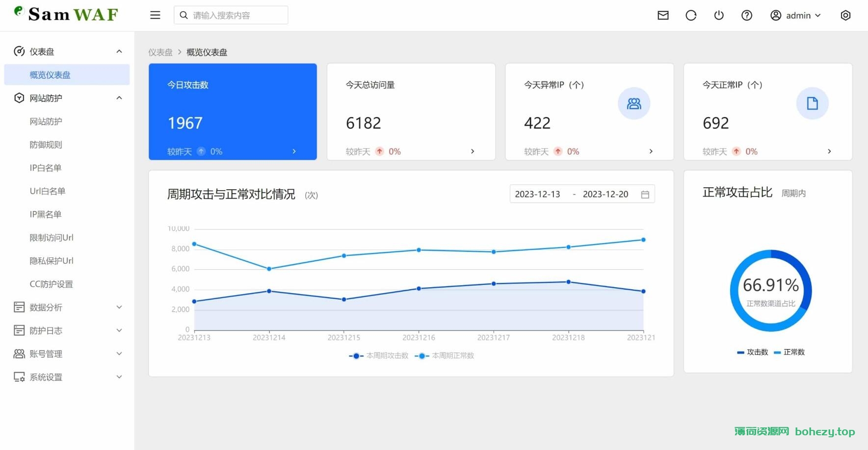Click the users icon on 今天异常IP card
868x450 pixels.
[x=634, y=103]
